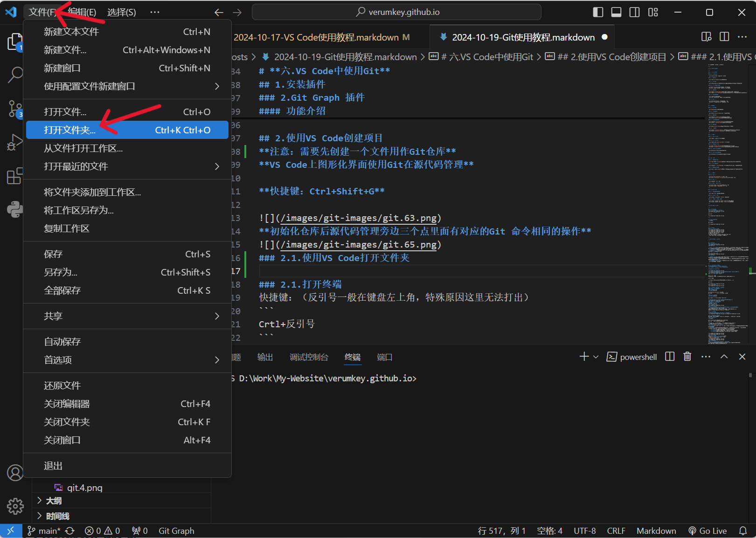Click main* branch in status bar

point(44,531)
